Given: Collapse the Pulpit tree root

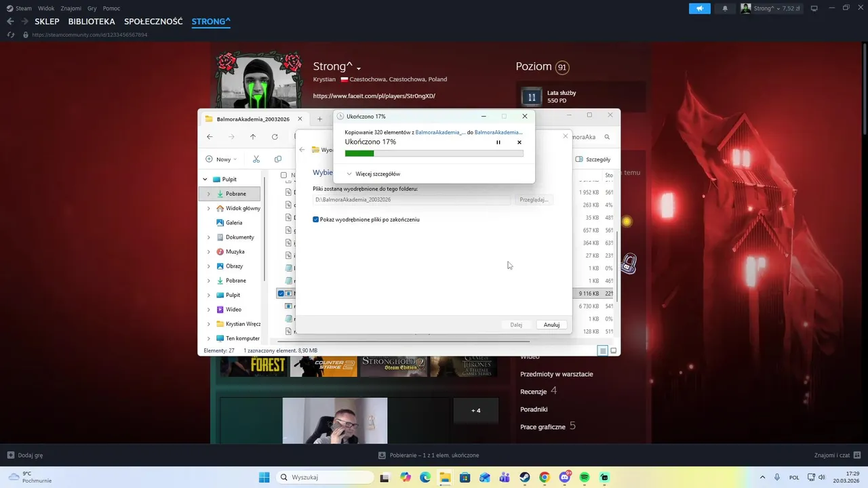Looking at the screenshot, I should pos(205,180).
